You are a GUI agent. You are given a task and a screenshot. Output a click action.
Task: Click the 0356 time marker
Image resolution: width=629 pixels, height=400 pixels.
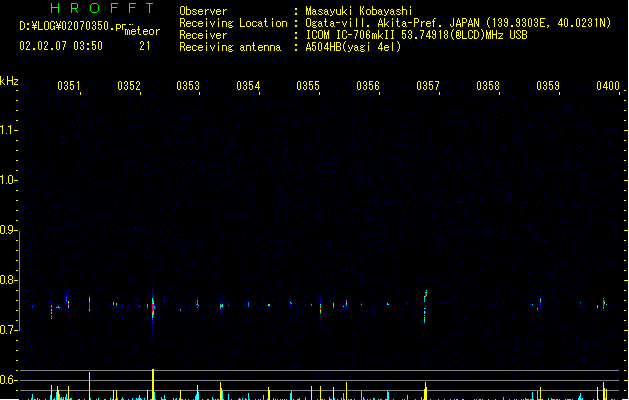coord(368,85)
